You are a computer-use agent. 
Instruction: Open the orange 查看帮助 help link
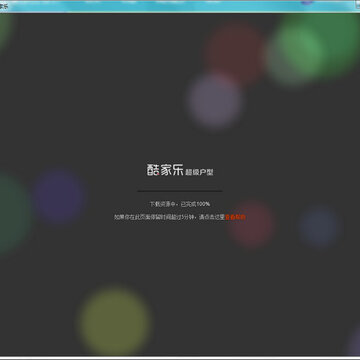235,217
